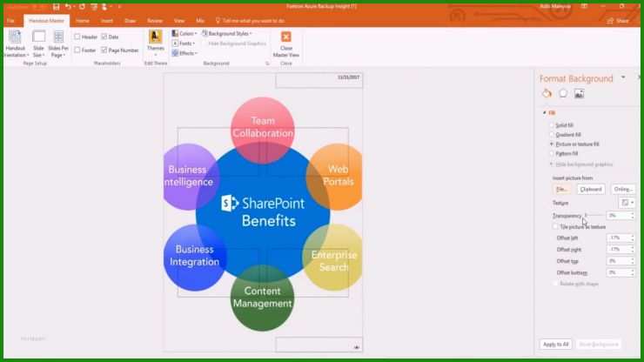
Task: Click the Undo arrow in title bar
Action: 68,7
